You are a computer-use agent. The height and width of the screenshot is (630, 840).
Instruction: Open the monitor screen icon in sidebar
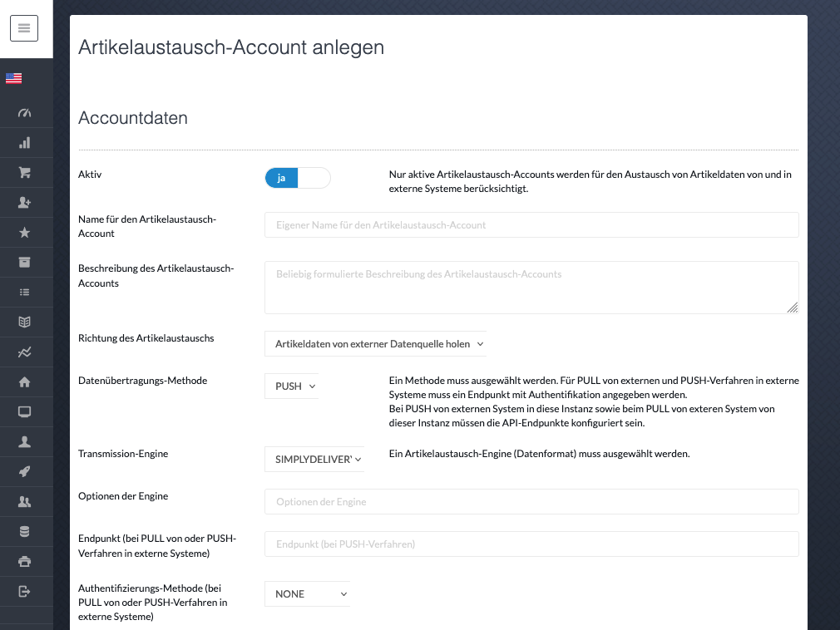(x=25, y=412)
